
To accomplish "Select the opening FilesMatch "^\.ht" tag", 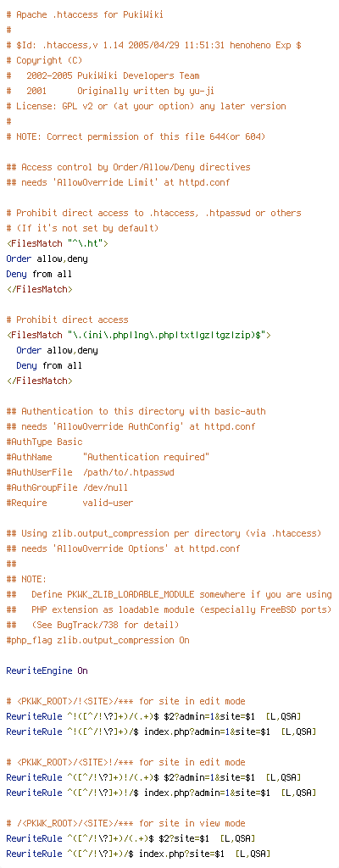I will click(58, 243).
